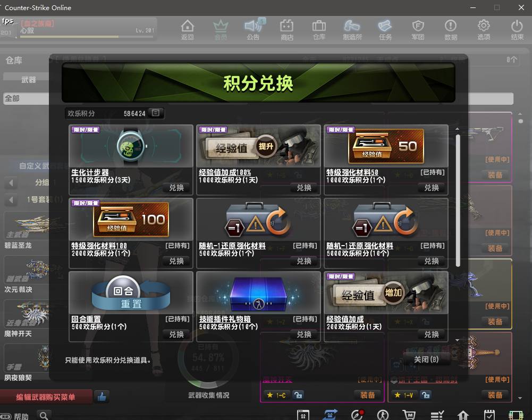Click the search magnifier icon near 帮助
The width and height of the screenshot is (532, 420).
pyautogui.click(x=44, y=416)
